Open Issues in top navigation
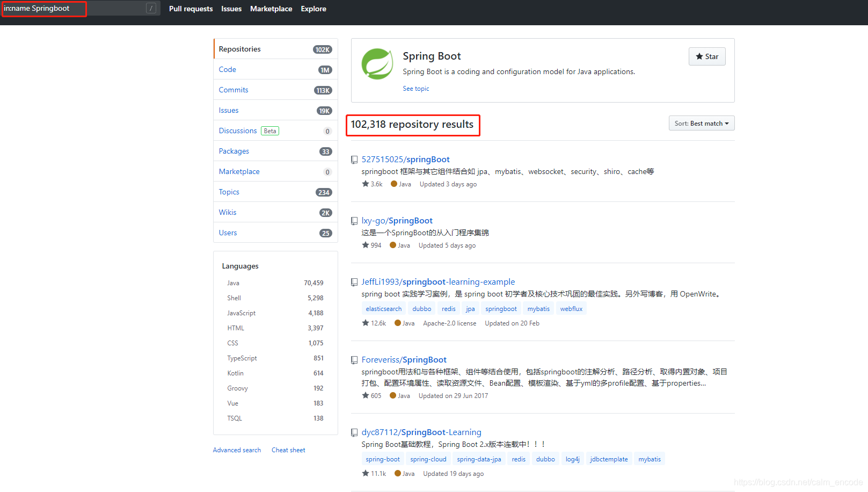This screenshot has width=868, height=492. (231, 9)
